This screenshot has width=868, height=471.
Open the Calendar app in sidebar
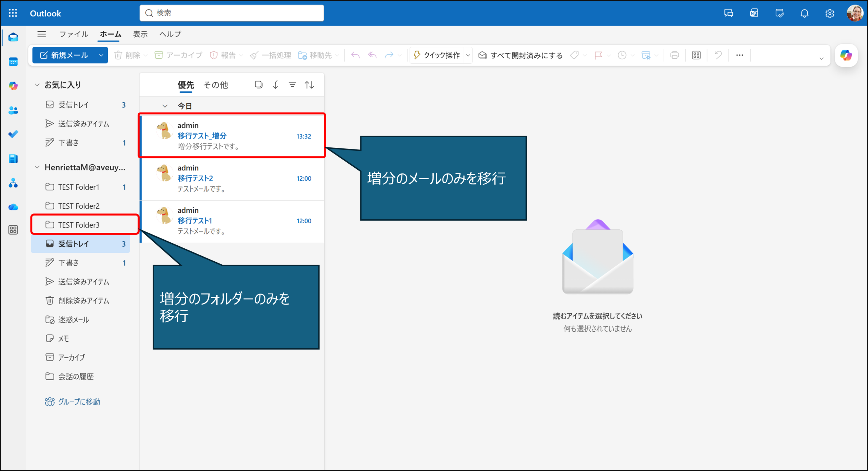[13, 62]
